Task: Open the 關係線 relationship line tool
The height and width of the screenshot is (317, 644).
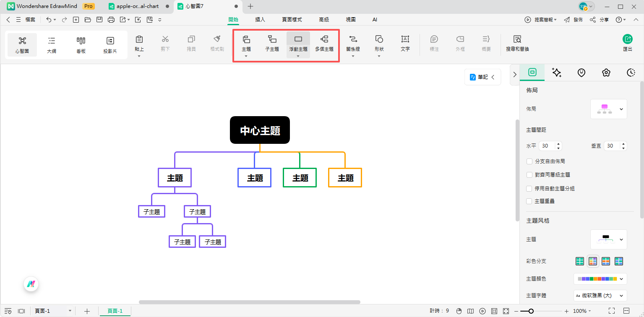Action: (353, 42)
